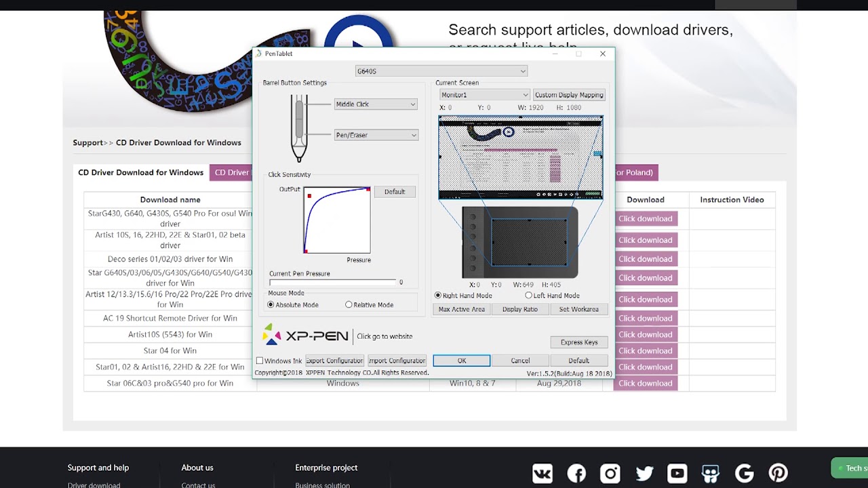This screenshot has width=868, height=488.
Task: Open the SlideShare icon in footer
Action: click(x=711, y=473)
